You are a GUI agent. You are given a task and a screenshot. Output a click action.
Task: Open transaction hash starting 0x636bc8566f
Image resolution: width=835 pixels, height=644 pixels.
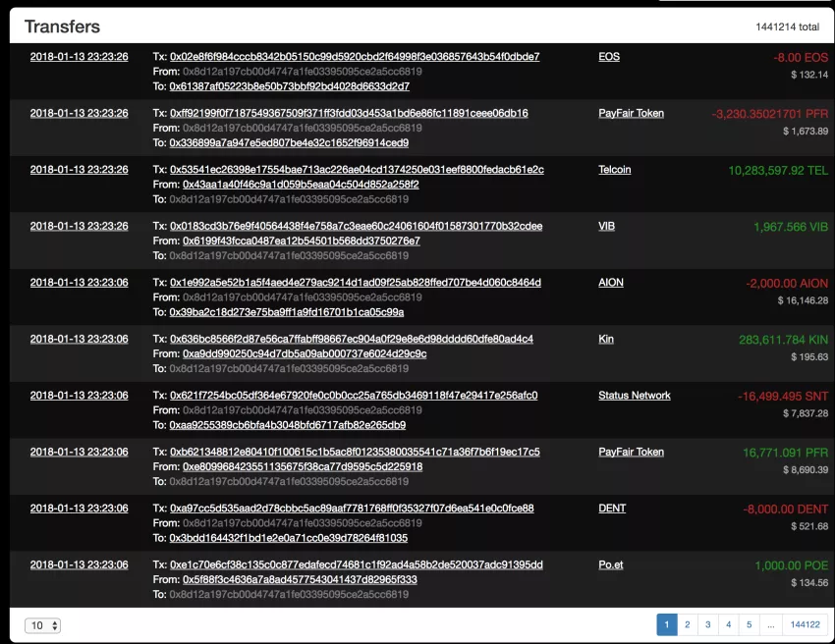click(x=352, y=339)
